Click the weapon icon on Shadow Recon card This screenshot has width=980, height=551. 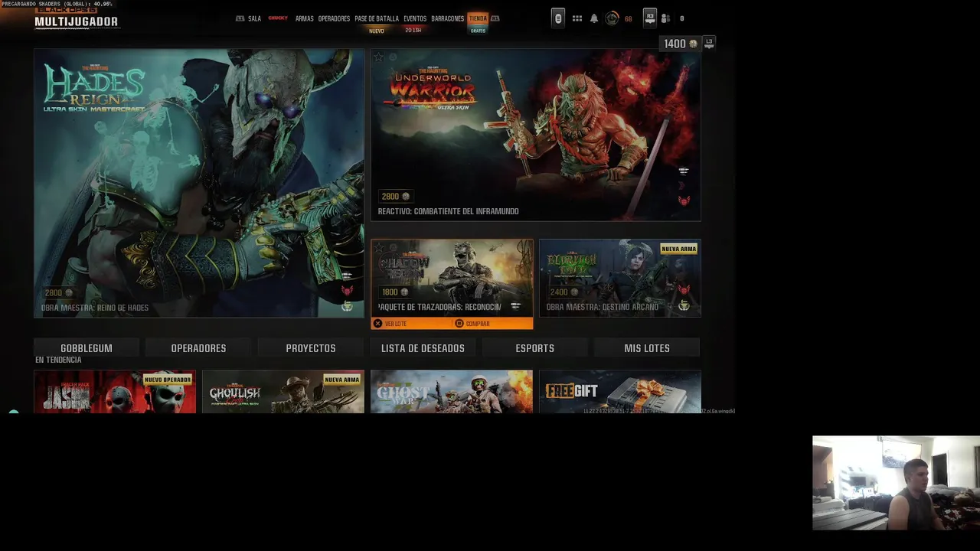(x=515, y=306)
